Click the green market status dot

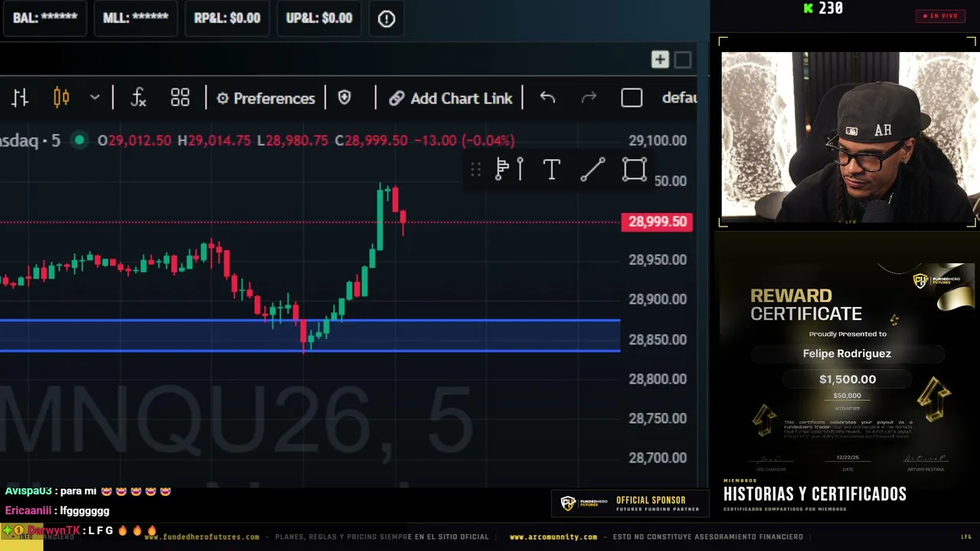(x=79, y=140)
